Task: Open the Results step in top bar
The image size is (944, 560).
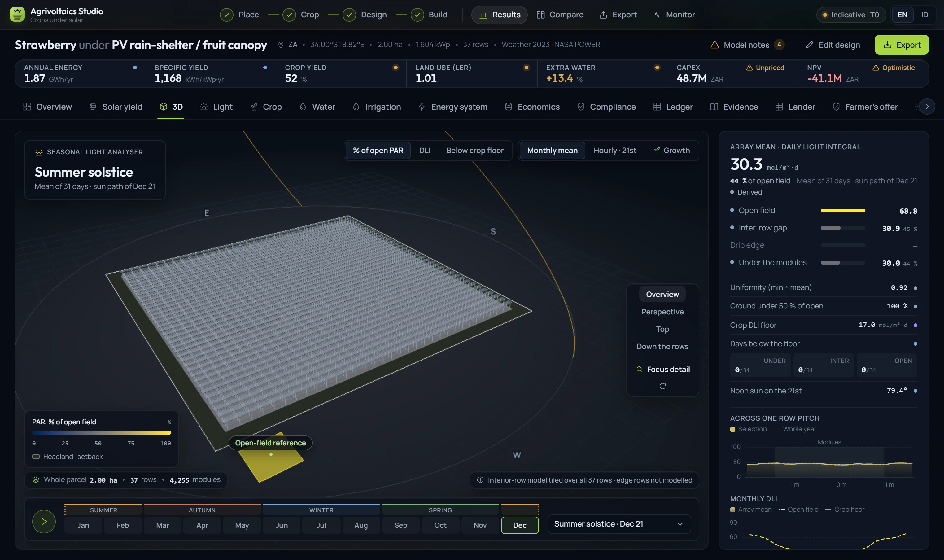Action: pos(500,15)
